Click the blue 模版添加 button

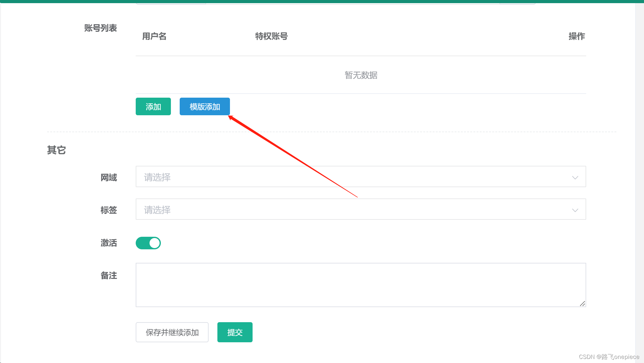205,106
